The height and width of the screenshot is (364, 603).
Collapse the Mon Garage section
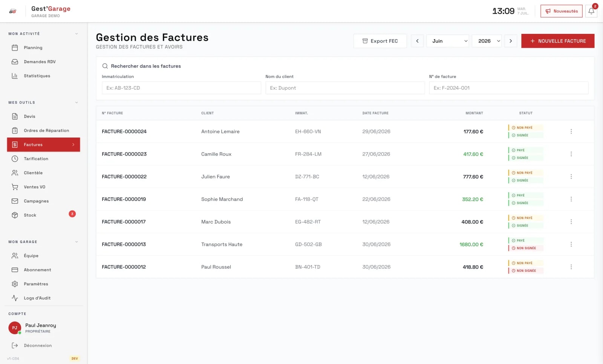pyautogui.click(x=77, y=242)
